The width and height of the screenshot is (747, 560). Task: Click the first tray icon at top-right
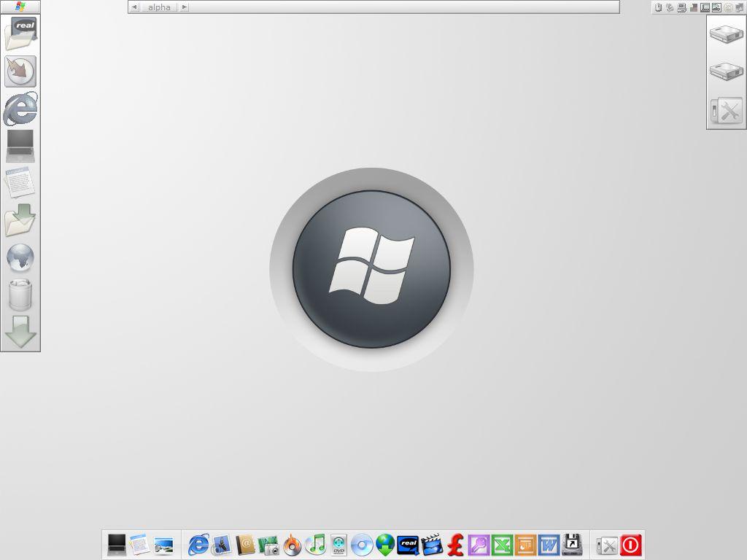coord(659,7)
